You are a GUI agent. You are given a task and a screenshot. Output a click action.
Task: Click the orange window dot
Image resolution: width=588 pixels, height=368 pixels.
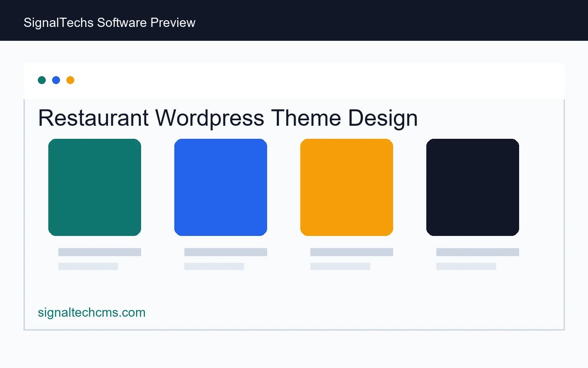tap(70, 80)
